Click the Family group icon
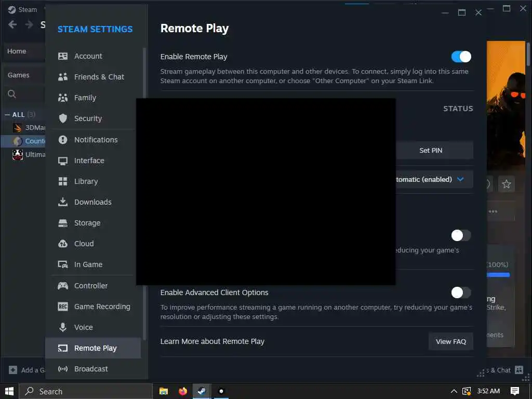 click(x=63, y=98)
